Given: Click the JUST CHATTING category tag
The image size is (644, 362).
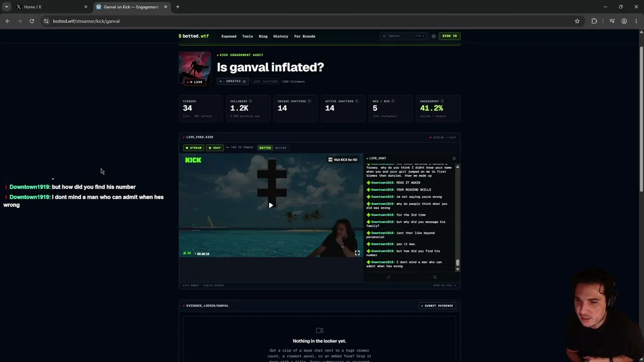Looking at the screenshot, I should pyautogui.click(x=265, y=81).
